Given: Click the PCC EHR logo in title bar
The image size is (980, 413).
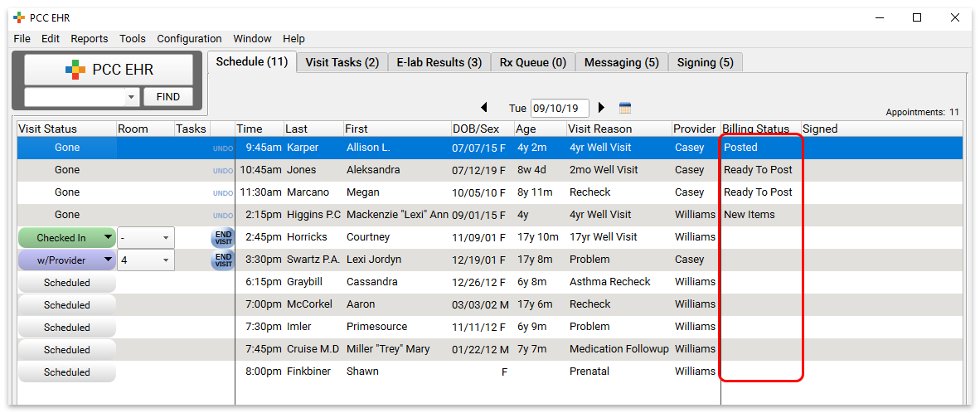Looking at the screenshot, I should pos(19,18).
